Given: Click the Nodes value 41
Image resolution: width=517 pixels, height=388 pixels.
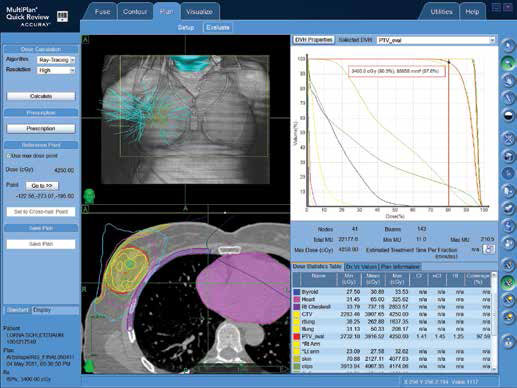Looking at the screenshot, I should [355, 229].
